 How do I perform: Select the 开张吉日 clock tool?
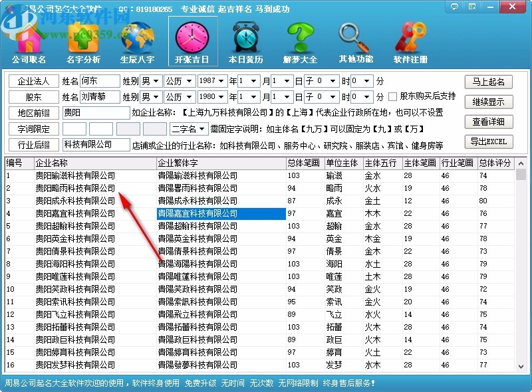(192, 40)
